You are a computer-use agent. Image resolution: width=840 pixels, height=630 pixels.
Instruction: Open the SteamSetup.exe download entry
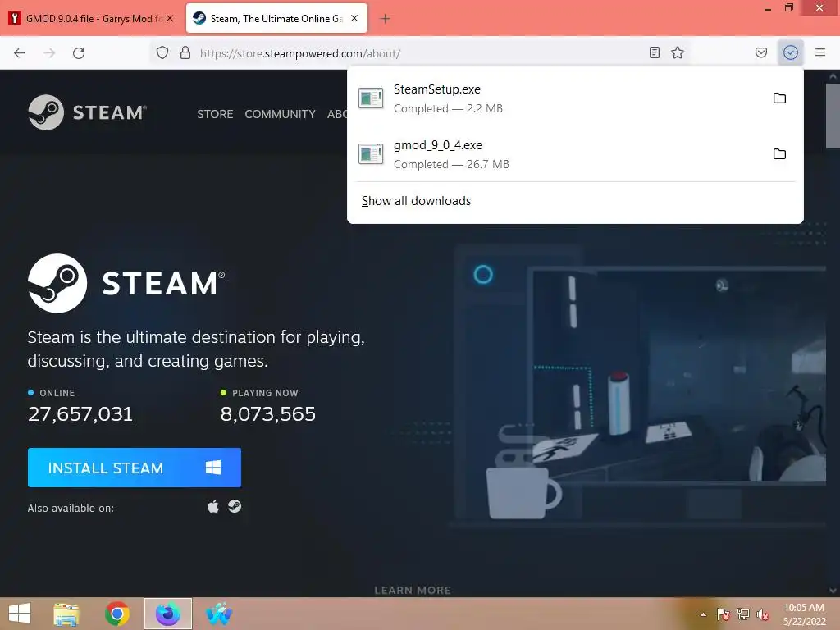click(575, 98)
